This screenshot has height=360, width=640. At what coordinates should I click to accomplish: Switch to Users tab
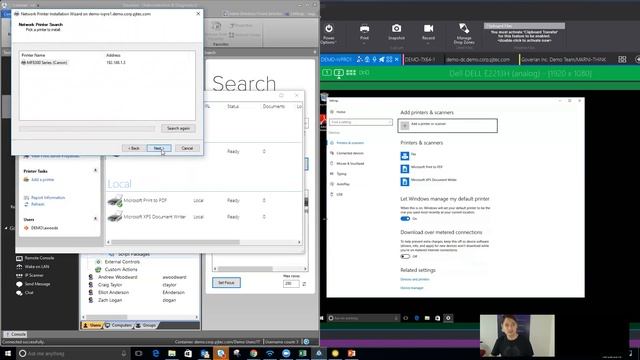(92, 325)
